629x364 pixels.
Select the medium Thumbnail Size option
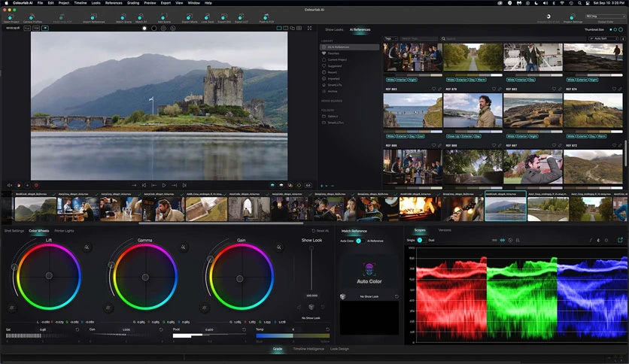(x=615, y=29)
